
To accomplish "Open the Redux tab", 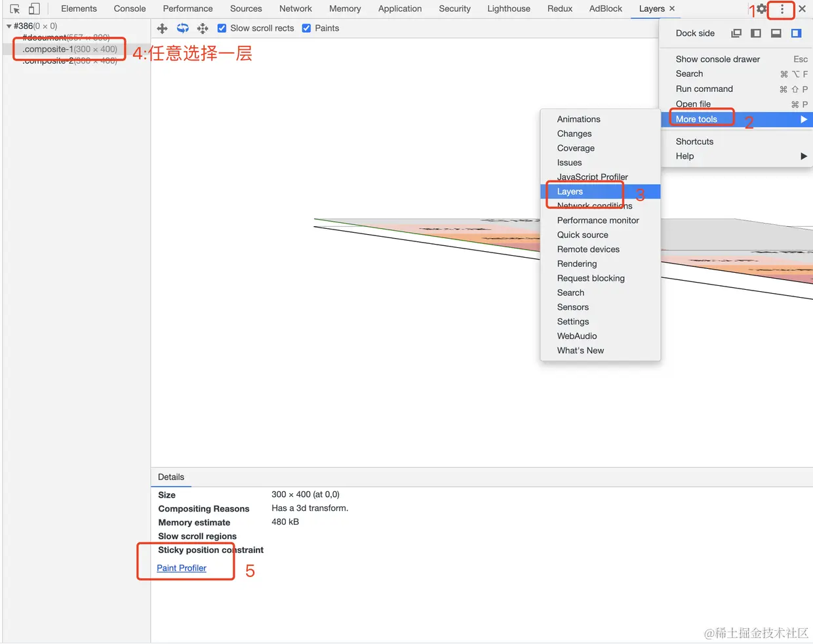I will (560, 9).
